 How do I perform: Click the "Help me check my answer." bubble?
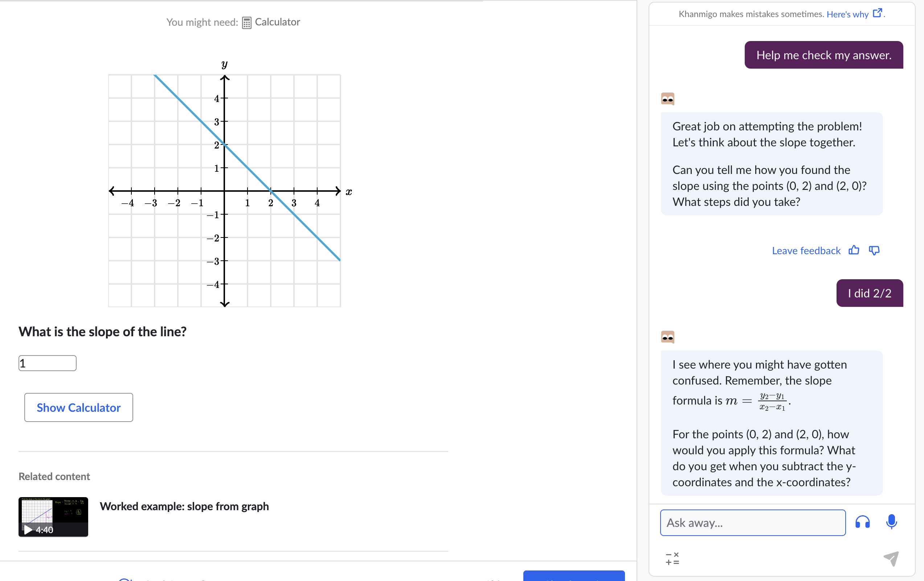(x=823, y=55)
